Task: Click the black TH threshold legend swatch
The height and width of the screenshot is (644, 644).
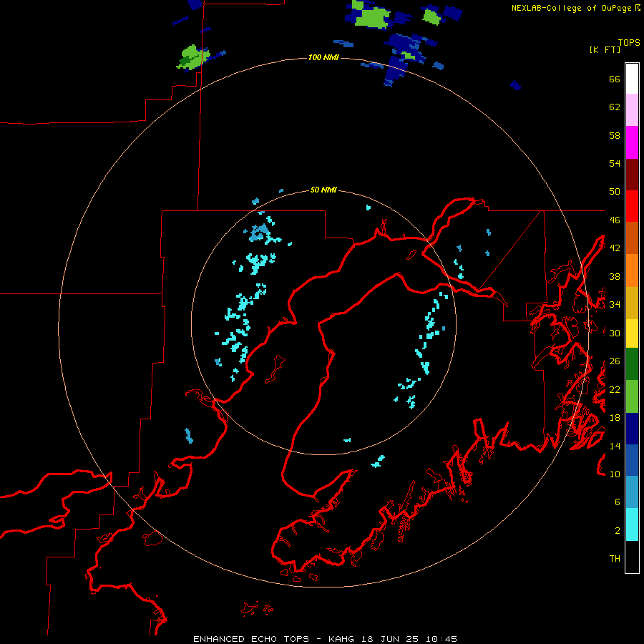Action: [x=632, y=557]
